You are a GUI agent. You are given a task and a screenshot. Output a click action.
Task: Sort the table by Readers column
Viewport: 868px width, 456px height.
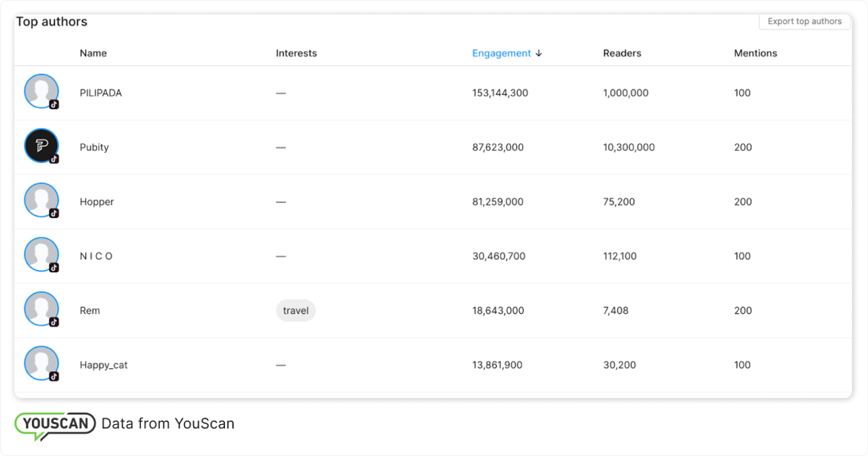point(622,53)
